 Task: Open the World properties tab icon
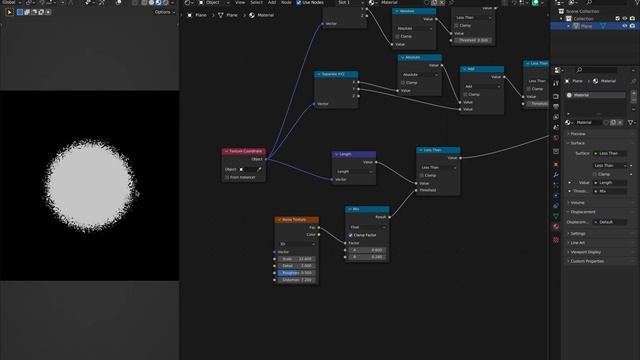(556, 138)
